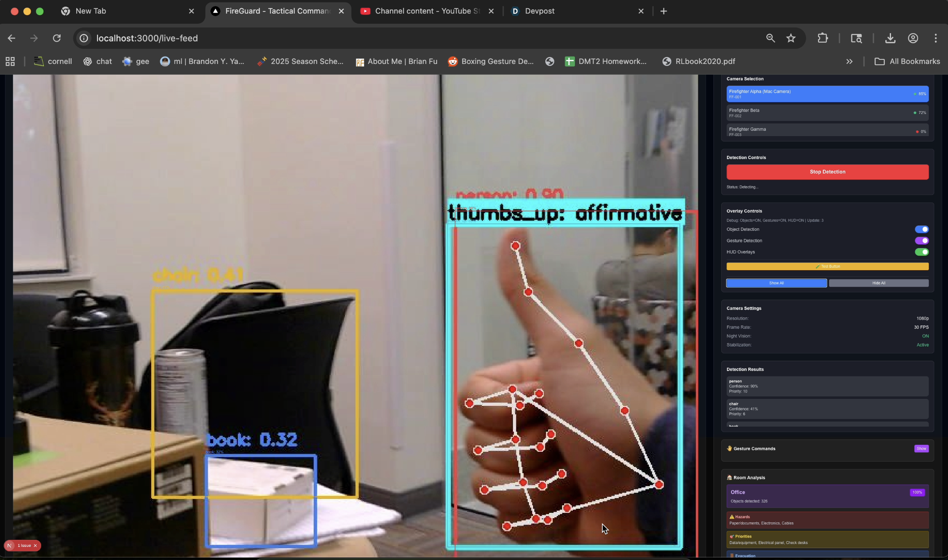Expand hidden bookmarks chevron

point(849,61)
